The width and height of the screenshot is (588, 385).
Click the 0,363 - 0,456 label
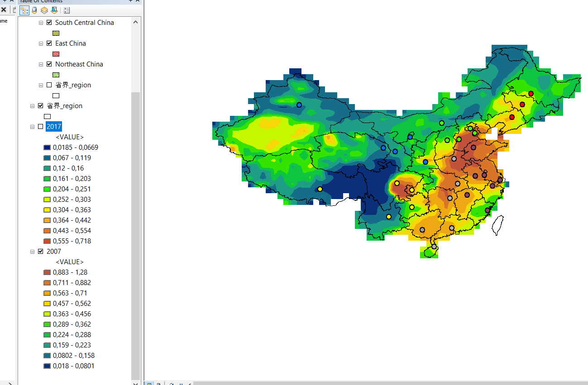pyautogui.click(x=72, y=314)
